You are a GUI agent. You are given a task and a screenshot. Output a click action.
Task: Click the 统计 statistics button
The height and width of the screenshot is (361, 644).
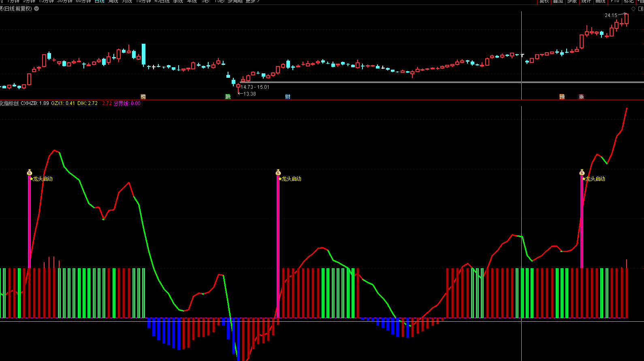[586, 2]
